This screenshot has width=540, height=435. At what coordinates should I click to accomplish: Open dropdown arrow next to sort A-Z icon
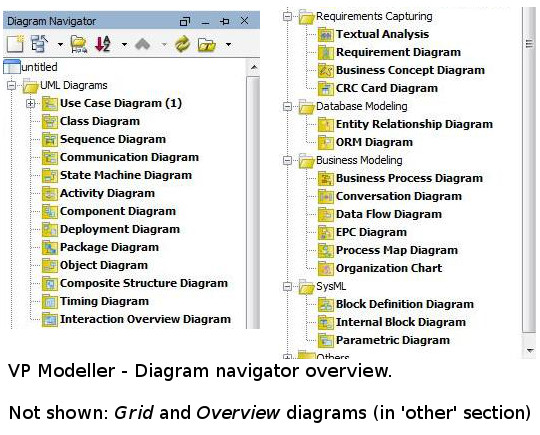(x=124, y=44)
